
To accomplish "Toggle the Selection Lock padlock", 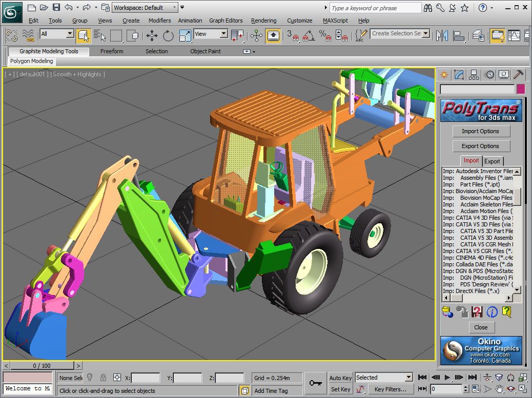I will coord(103,378).
